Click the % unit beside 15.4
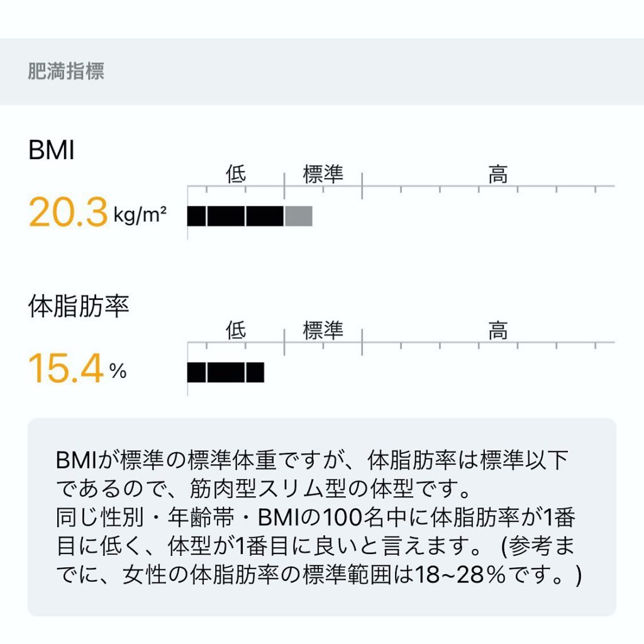Screen dimensions: 644x644 [x=118, y=372]
